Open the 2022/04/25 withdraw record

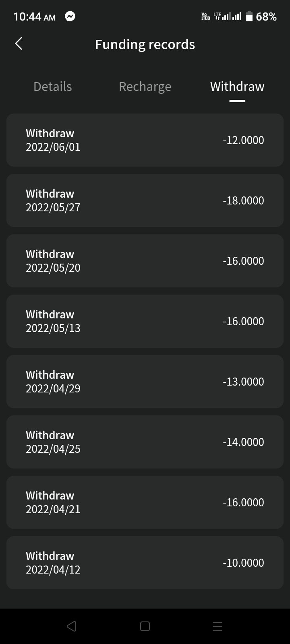[145, 442]
